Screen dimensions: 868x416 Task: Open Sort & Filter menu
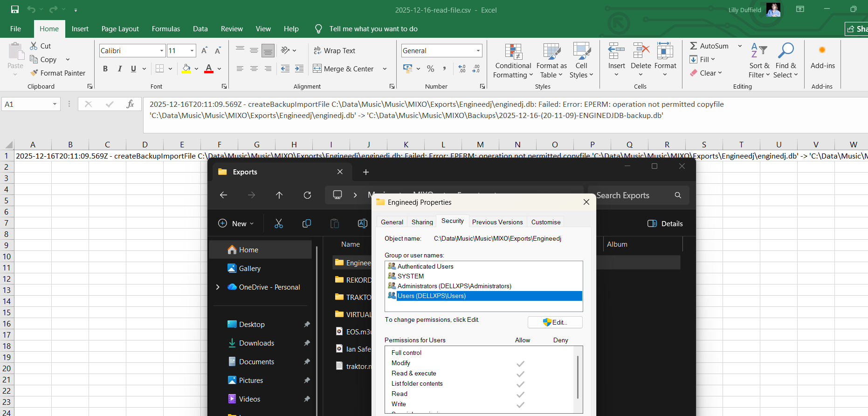[759, 61]
